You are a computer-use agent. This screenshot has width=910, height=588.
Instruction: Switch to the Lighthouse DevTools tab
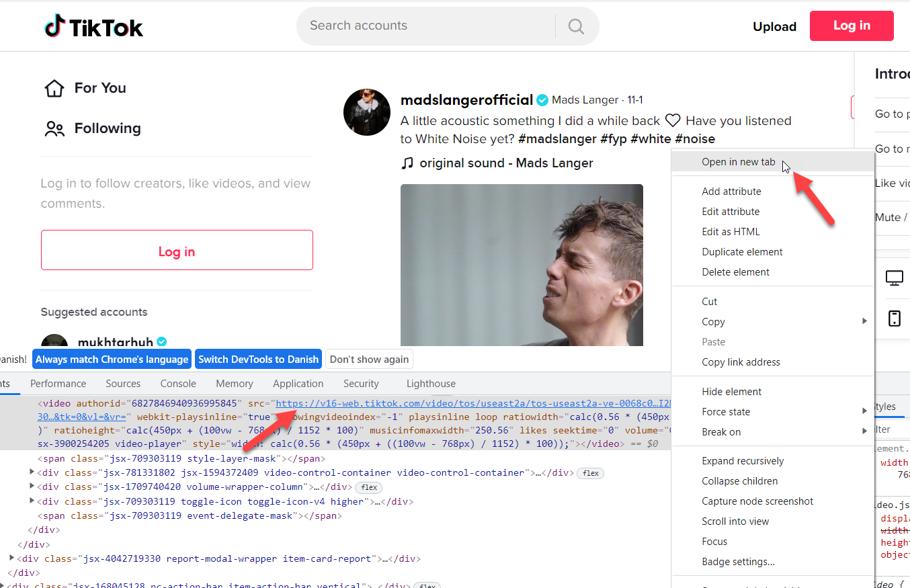tap(431, 384)
